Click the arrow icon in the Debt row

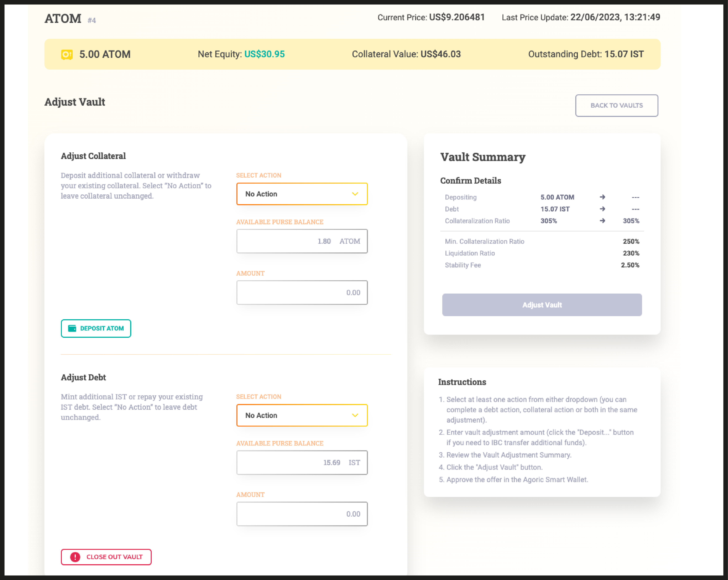coord(602,209)
